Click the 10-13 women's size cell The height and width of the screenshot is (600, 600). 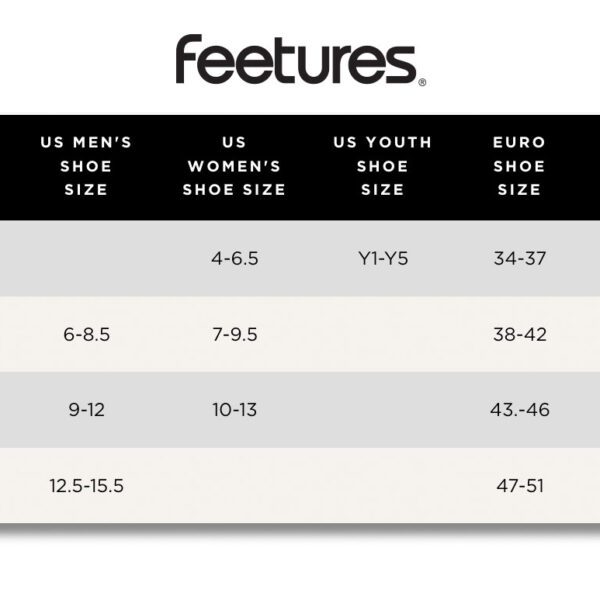point(235,410)
